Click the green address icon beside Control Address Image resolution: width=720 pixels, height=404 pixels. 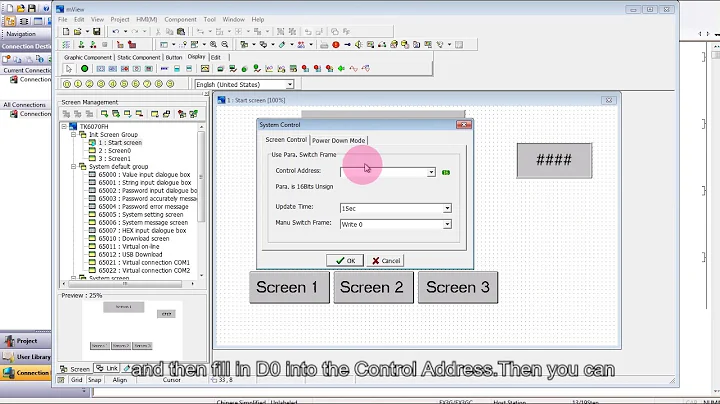[446, 172]
